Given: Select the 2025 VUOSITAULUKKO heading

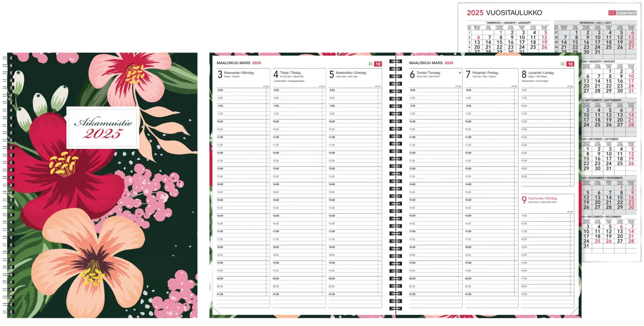Looking at the screenshot, I should click(504, 13).
